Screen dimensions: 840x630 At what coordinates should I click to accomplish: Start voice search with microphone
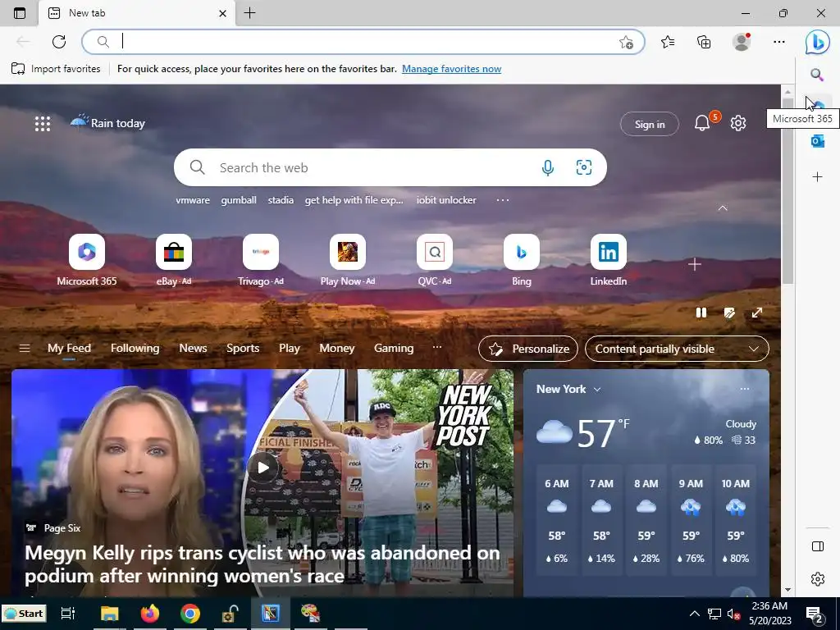(547, 167)
